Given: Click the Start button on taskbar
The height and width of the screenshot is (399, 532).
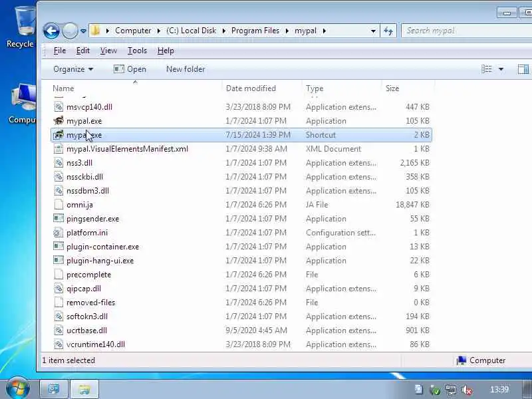Looking at the screenshot, I should [x=18, y=389].
